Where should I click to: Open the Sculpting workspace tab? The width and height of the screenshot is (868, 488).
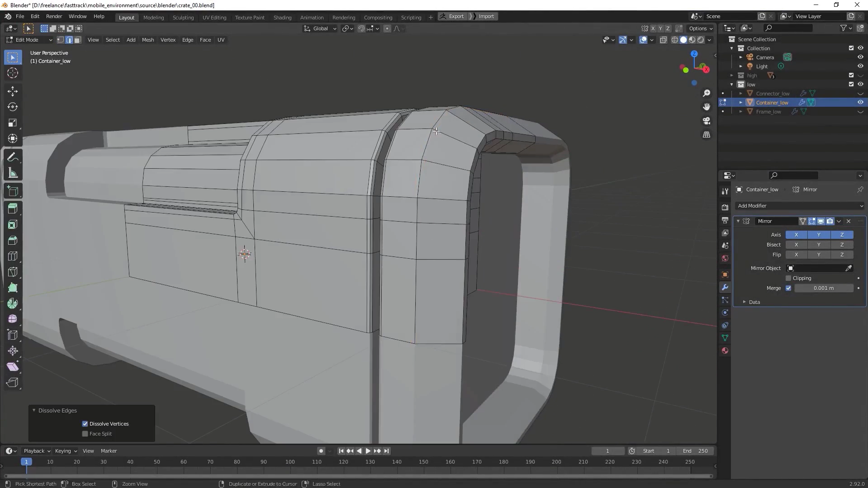[183, 17]
